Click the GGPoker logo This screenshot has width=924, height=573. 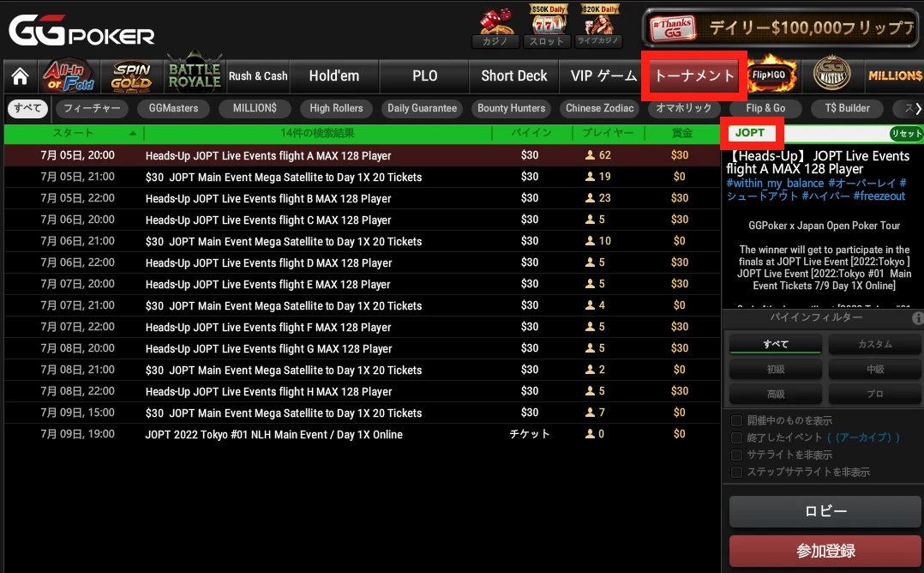81,31
